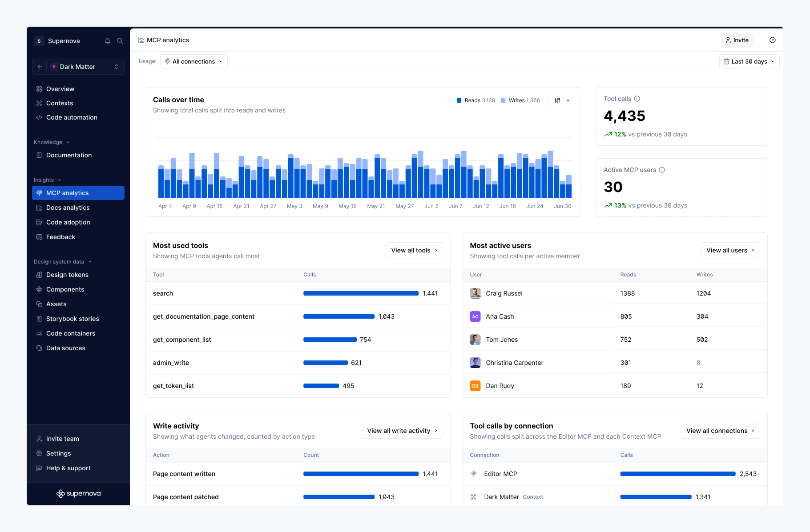810x532 pixels.
Task: Collapse the Insights sidebar section
Action: click(x=48, y=180)
